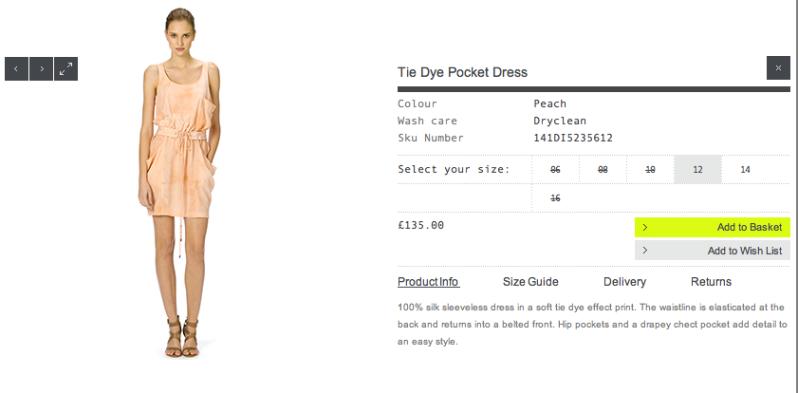Pick the unavailable size 10

[x=650, y=170]
